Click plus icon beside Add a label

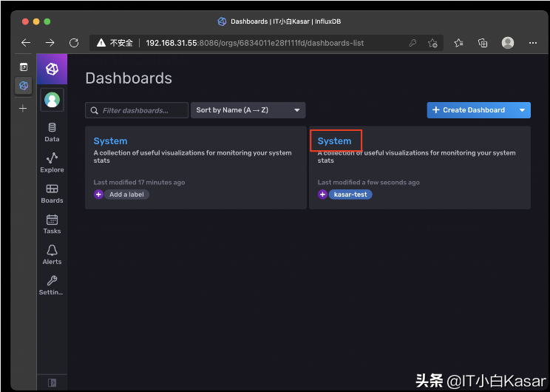click(x=98, y=195)
